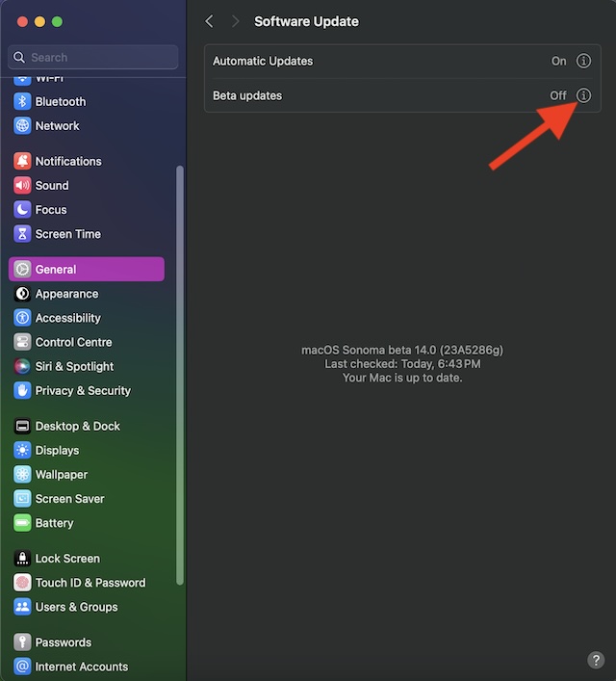Click the sidebar scrollbar
The height and width of the screenshot is (681, 616).
(180, 376)
